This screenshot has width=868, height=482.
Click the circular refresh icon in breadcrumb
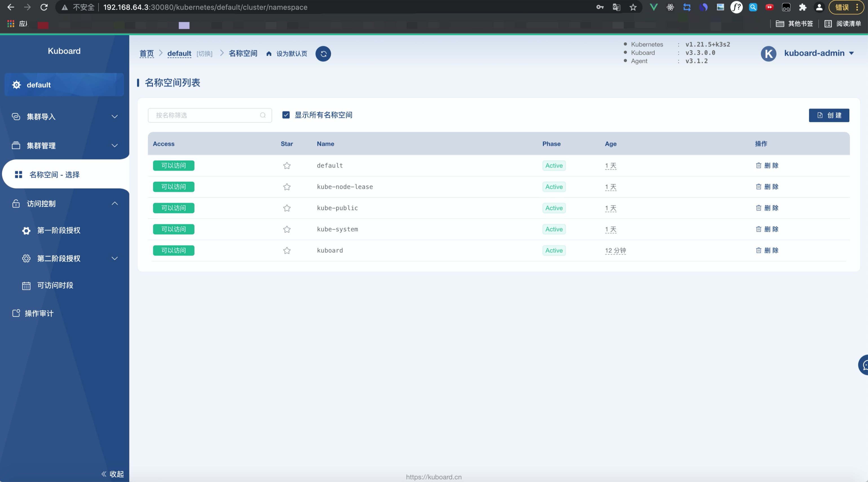tap(323, 54)
